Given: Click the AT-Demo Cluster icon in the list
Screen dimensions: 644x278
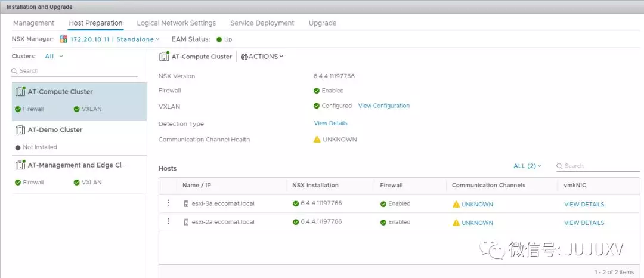Looking at the screenshot, I should coord(20,130).
